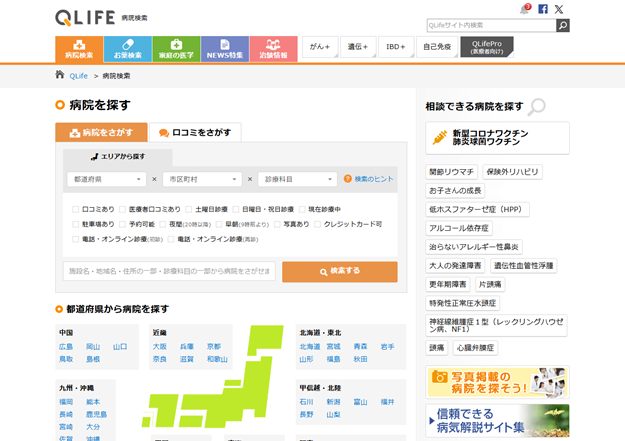Check the 写真あり checkbox
Viewport: 625px width, 441px height.
tap(277, 224)
